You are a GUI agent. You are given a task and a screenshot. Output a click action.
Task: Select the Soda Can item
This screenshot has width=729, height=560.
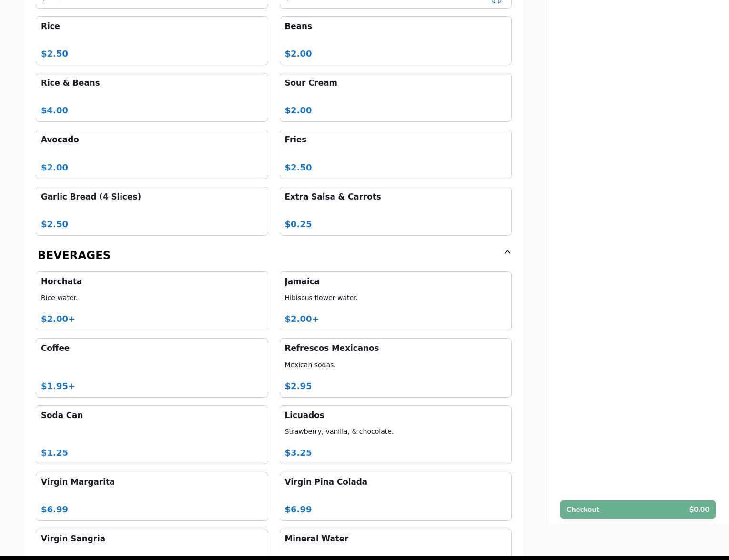click(152, 435)
